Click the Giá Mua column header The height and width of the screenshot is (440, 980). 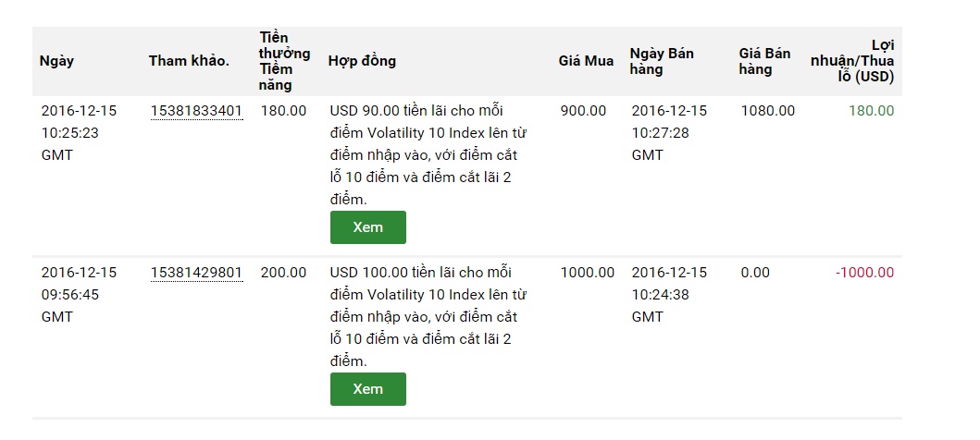(586, 61)
